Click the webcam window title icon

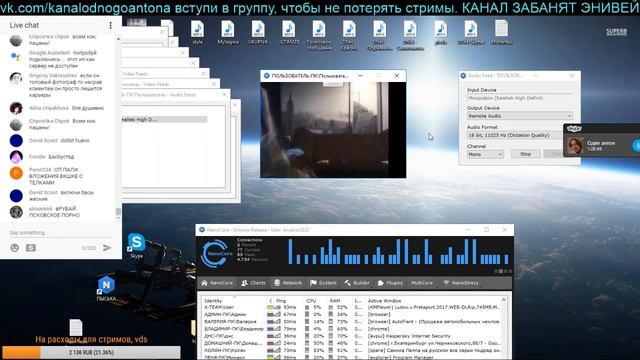(267, 76)
